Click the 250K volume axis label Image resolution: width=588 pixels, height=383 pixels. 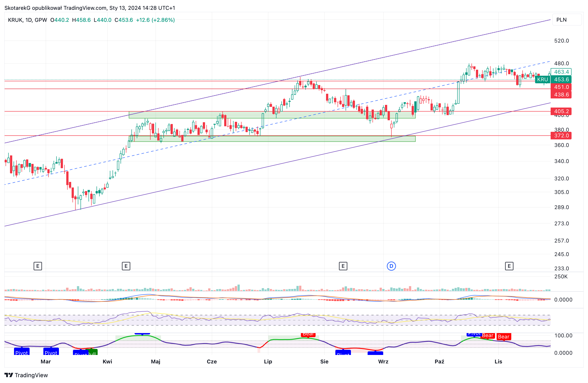(561, 277)
